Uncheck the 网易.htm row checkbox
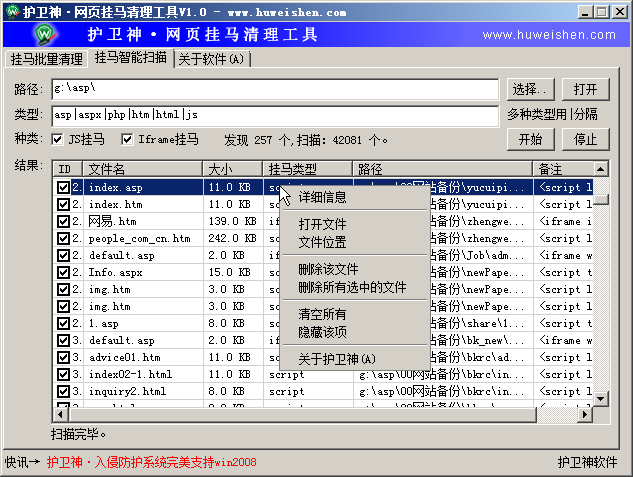The image size is (633, 477). [x=63, y=221]
